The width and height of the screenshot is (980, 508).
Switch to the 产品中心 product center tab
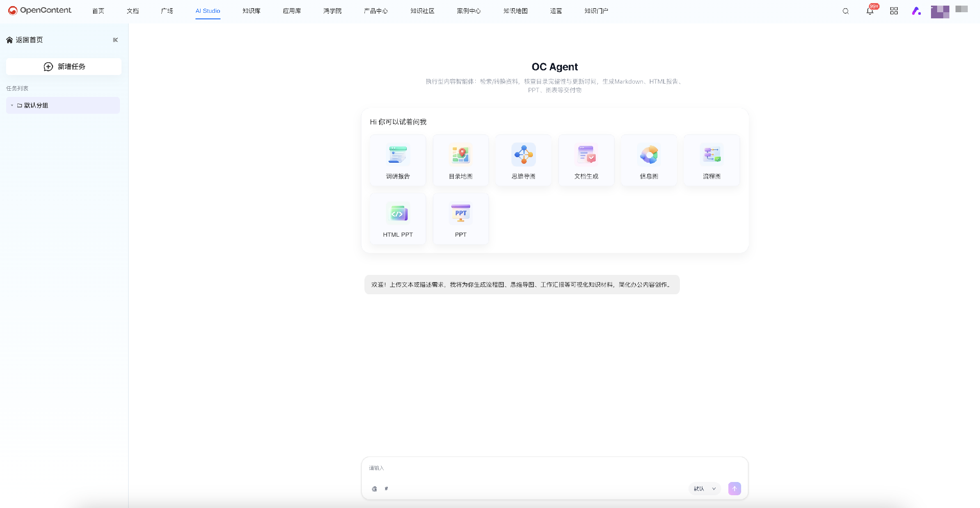(376, 11)
